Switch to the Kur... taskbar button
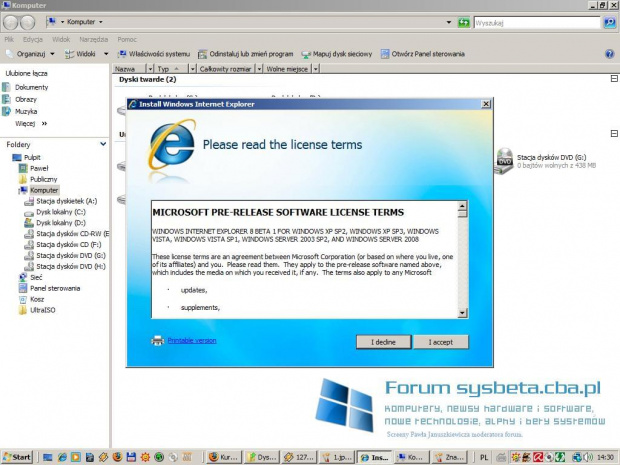This screenshot has height=465, width=620. click(224, 457)
